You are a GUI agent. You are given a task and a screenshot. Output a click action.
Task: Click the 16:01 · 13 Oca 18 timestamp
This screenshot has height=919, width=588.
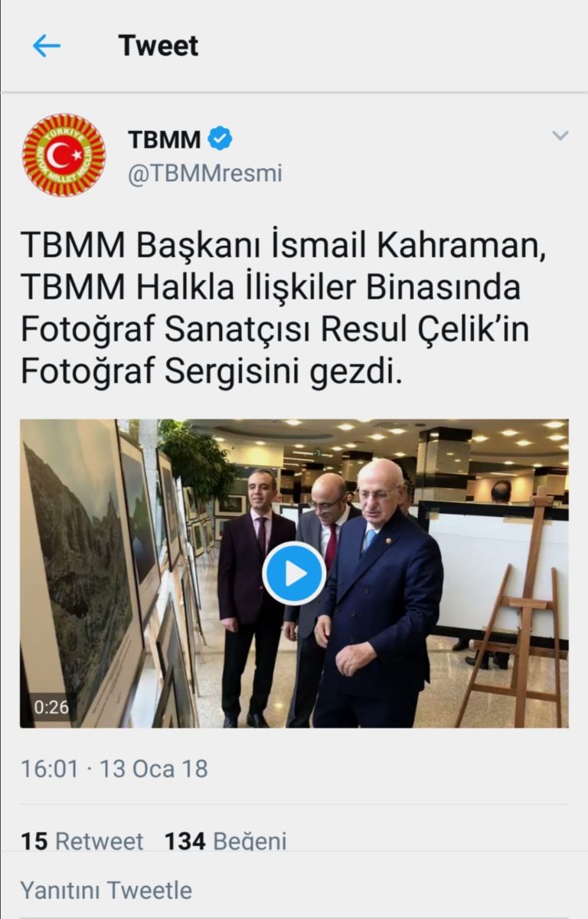point(114,769)
